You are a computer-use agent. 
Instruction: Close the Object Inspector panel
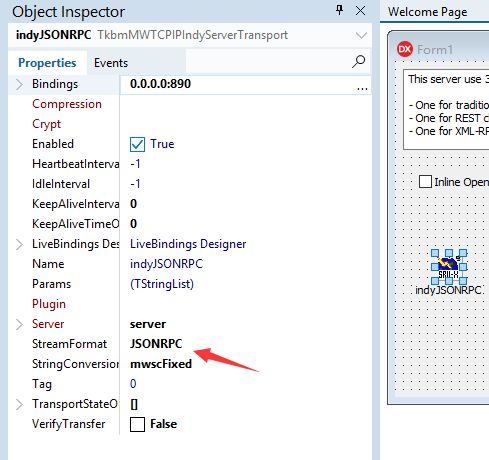pos(360,11)
